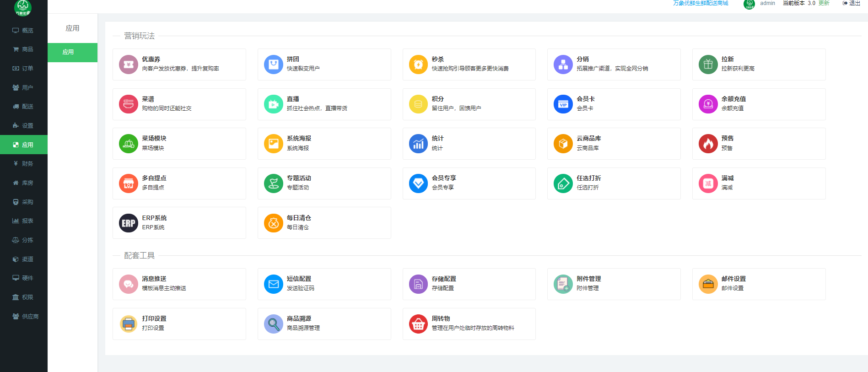Select the green 应用 submenu tab
This screenshot has width=868, height=372.
[72, 52]
